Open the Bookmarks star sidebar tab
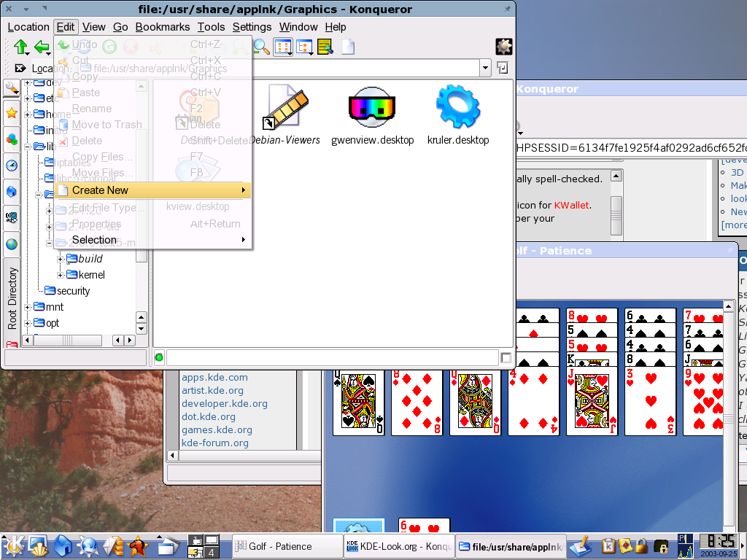747x560 pixels. pos(12,113)
